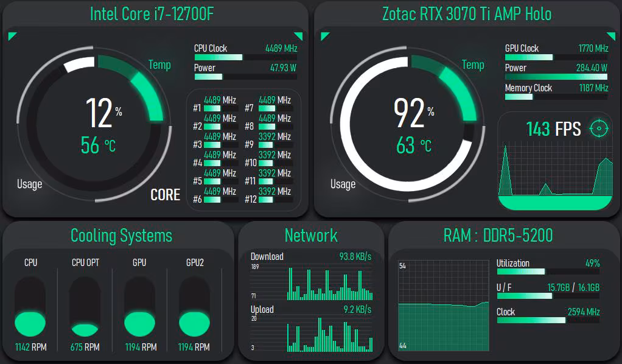Click the 4489 MHz CPU Clock value
This screenshot has width=622, height=364.
pos(281,49)
